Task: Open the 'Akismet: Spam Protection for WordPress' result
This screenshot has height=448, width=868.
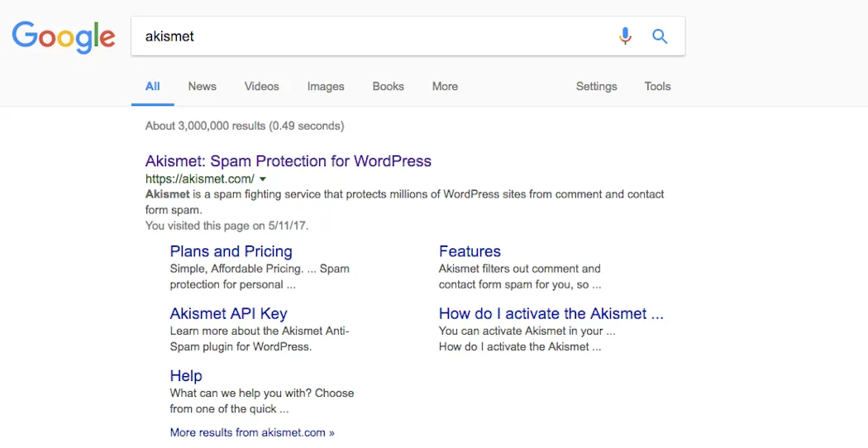Action: [288, 160]
